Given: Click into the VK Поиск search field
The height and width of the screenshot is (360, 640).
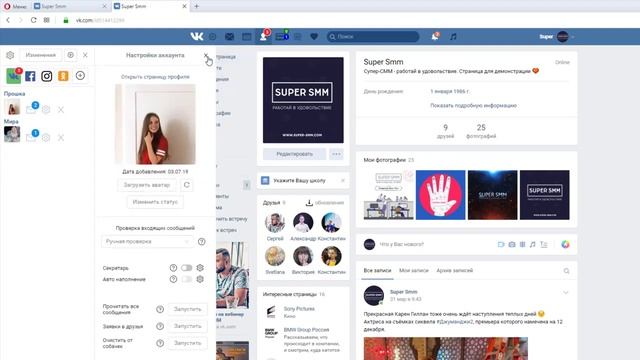Looking at the screenshot, I should click(x=373, y=37).
